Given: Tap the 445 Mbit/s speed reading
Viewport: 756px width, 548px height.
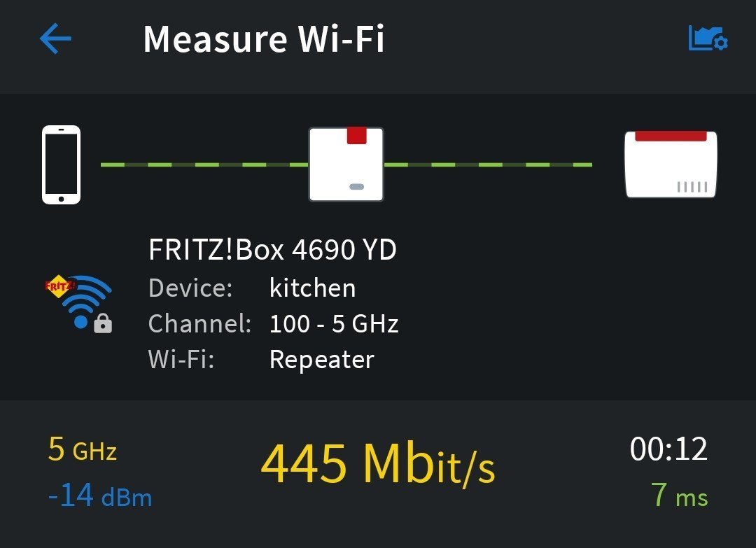Looking at the screenshot, I should [x=378, y=465].
